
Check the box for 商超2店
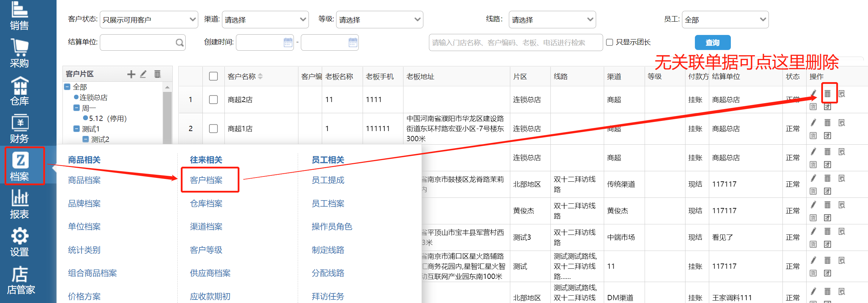213,100
